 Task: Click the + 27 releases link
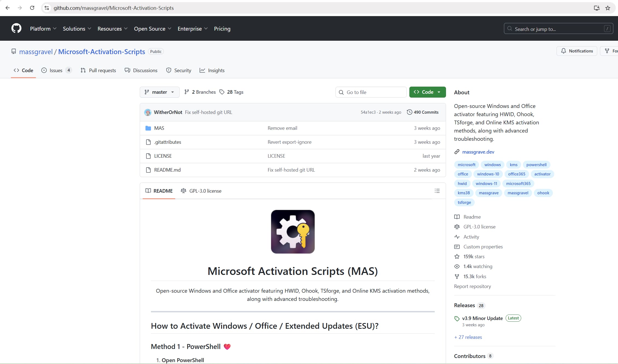(468, 337)
